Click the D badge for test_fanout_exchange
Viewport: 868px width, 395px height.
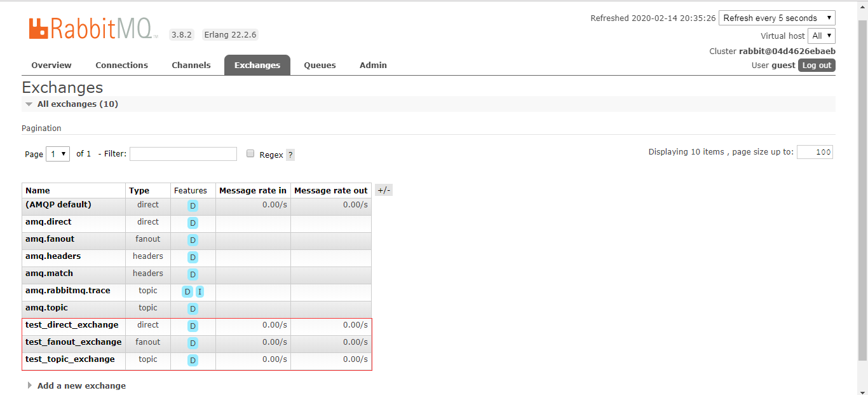point(193,343)
